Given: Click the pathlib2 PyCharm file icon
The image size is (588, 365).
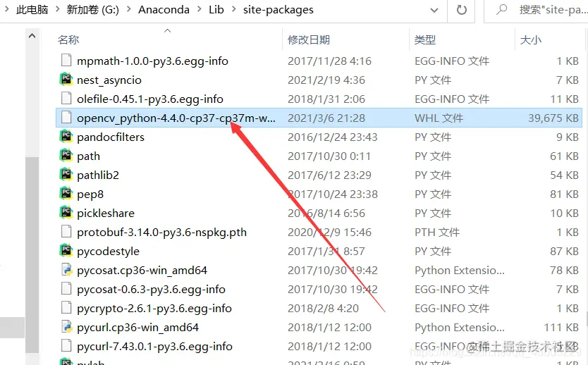Looking at the screenshot, I should point(66,175).
